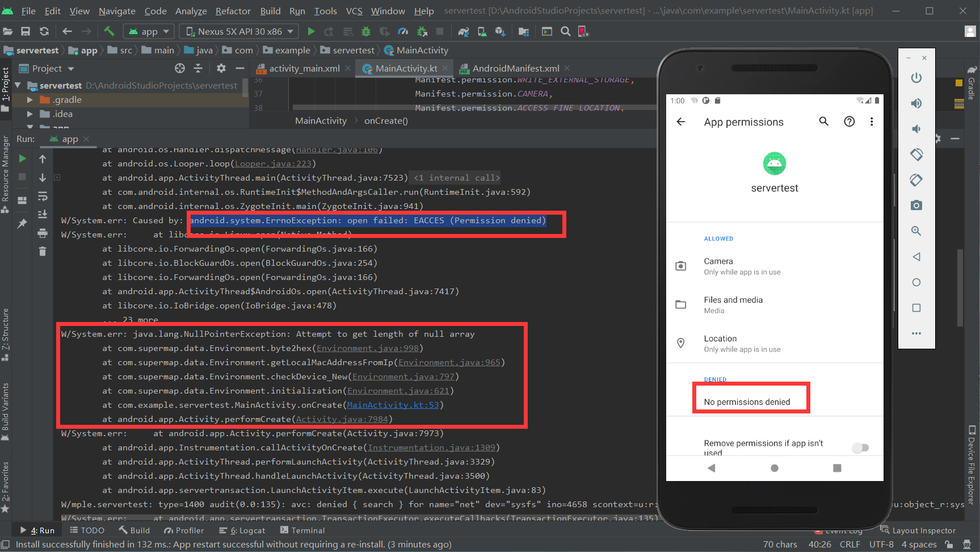Expand the .idea folder
The height and width of the screenshot is (552, 980).
click(x=30, y=114)
